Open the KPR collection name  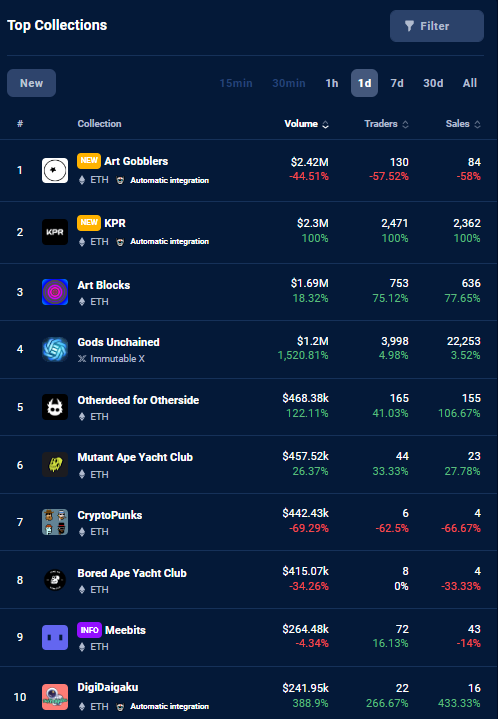point(115,223)
